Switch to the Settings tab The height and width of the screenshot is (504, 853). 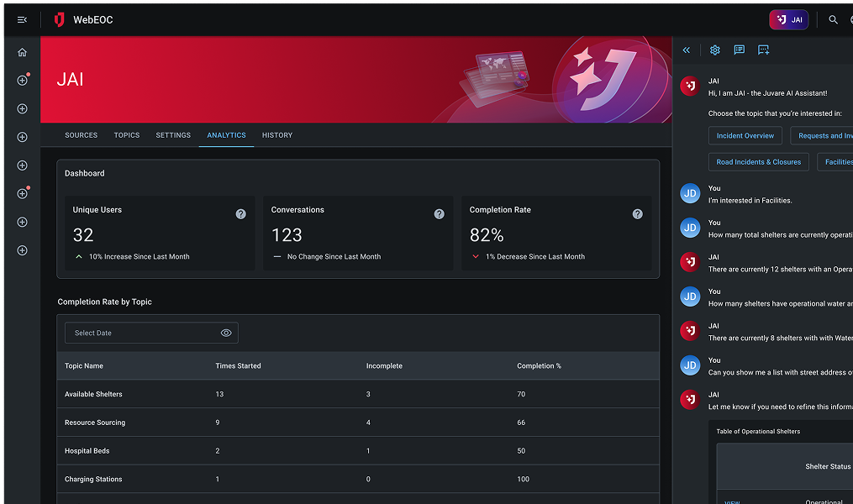pos(173,135)
